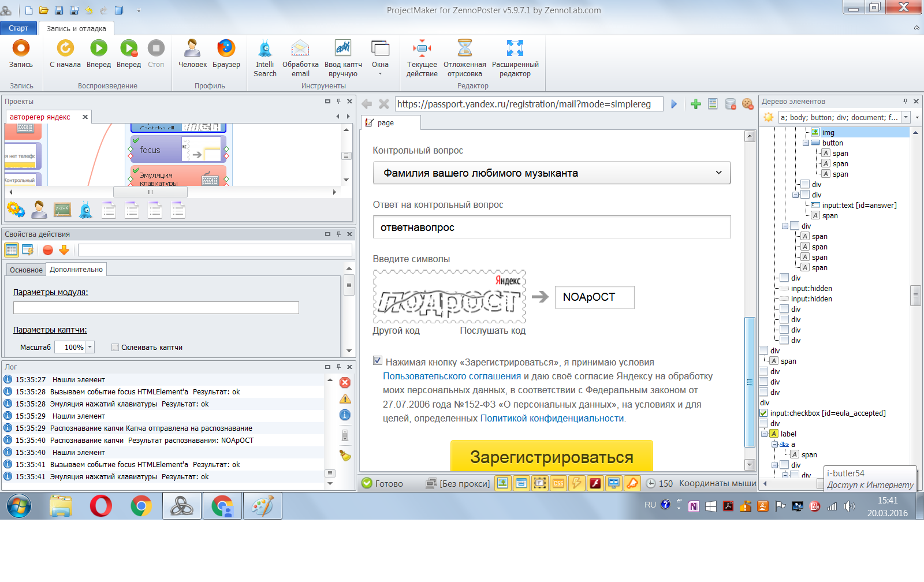Viewport: 924px width, 582px height.
Task: Click the green plus icon by the address bar
Action: pos(696,104)
